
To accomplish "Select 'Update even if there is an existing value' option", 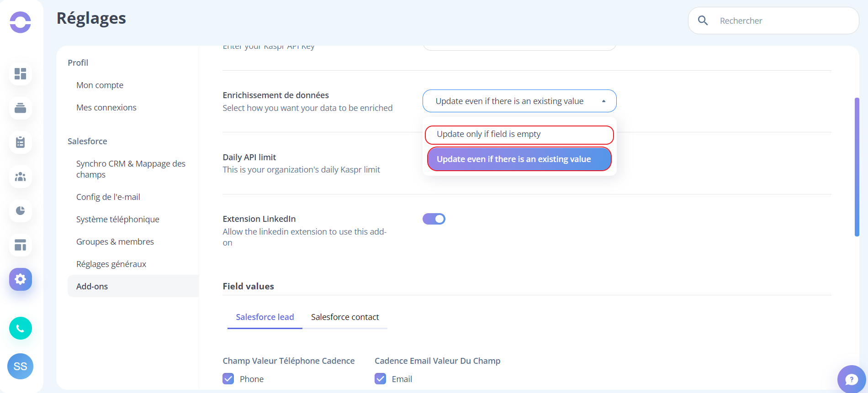I will click(x=519, y=159).
